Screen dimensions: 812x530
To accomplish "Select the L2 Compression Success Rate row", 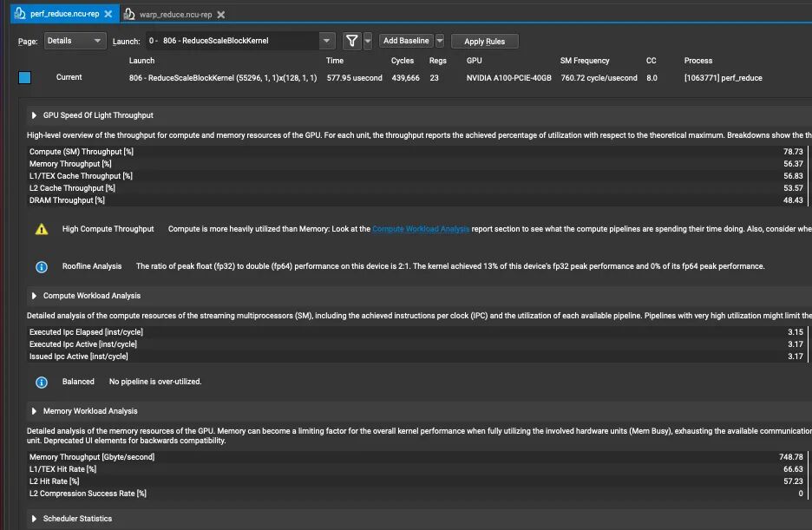I will coord(417,494).
